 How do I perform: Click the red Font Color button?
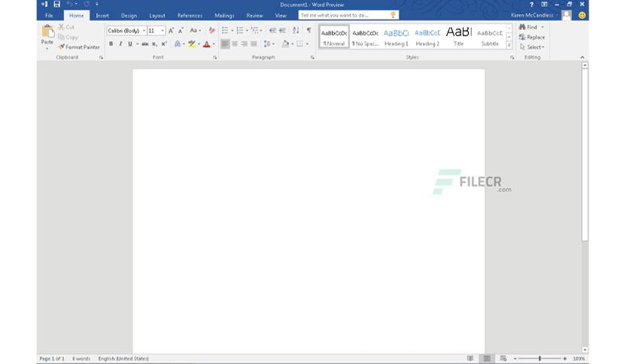(207, 44)
